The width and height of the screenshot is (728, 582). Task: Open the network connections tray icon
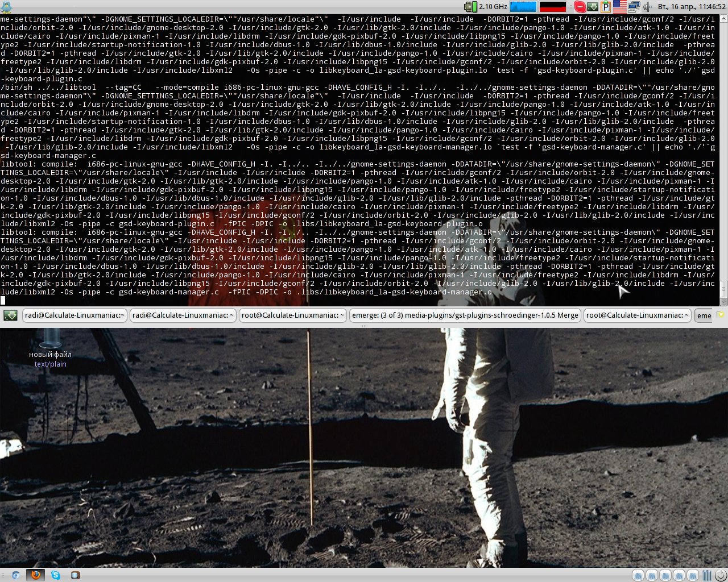click(x=634, y=7)
